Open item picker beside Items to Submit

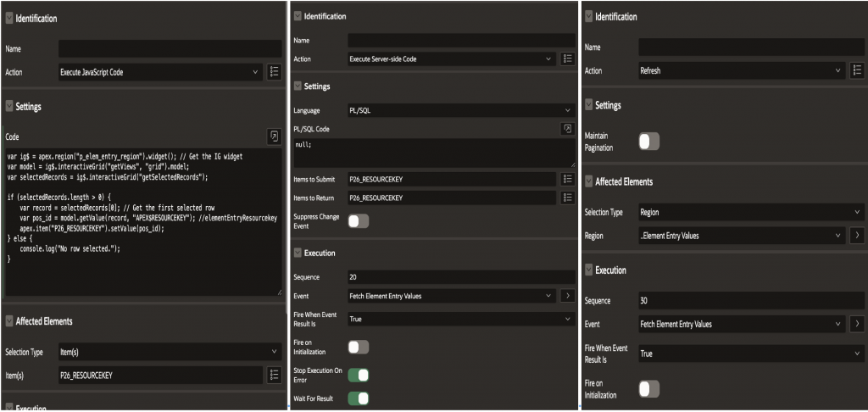point(567,179)
